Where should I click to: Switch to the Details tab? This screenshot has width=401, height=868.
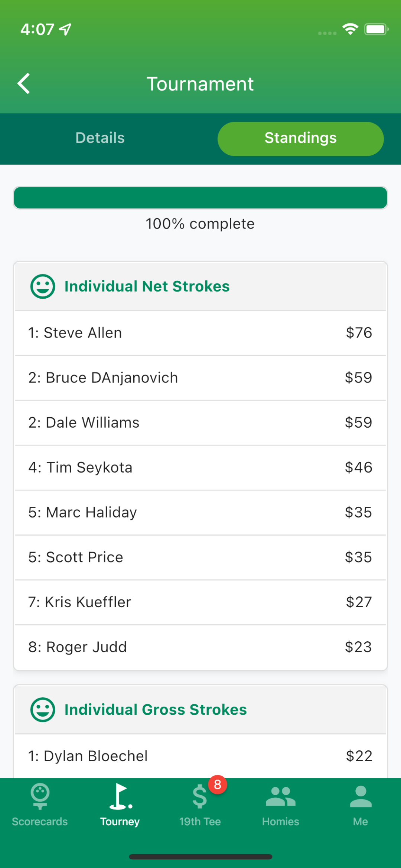click(x=100, y=138)
